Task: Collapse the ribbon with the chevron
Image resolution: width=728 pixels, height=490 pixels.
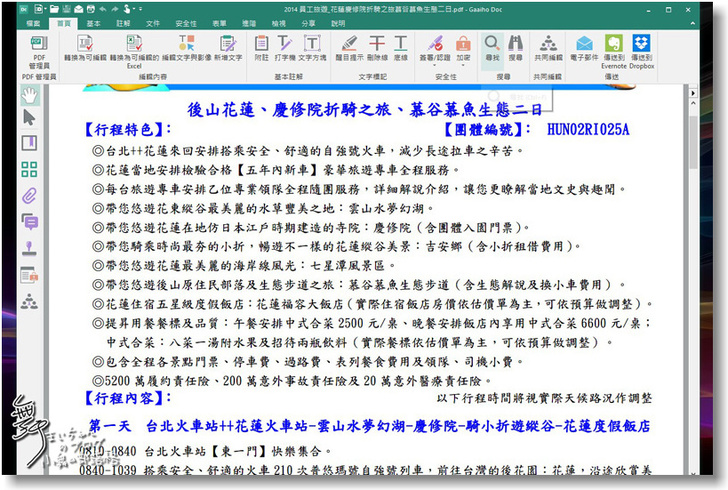Action: [692, 23]
